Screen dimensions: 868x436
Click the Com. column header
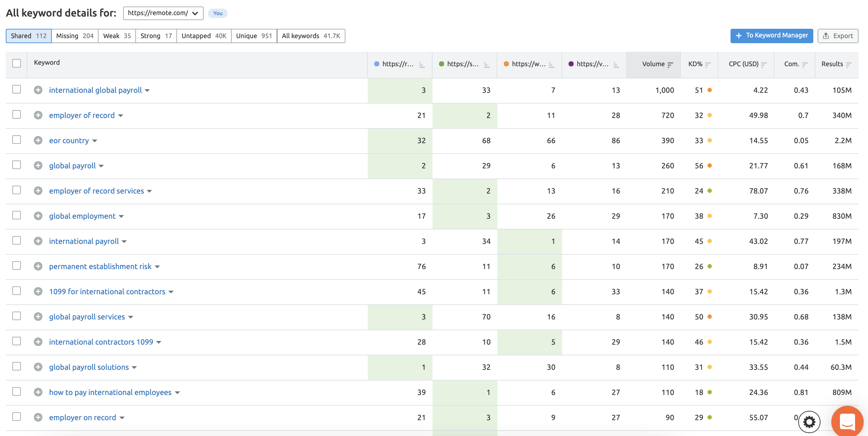tap(792, 63)
